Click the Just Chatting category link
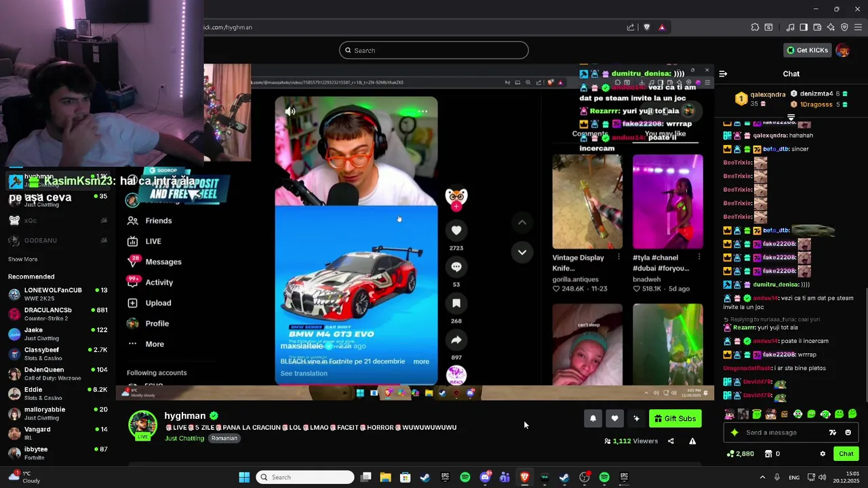 184,439
